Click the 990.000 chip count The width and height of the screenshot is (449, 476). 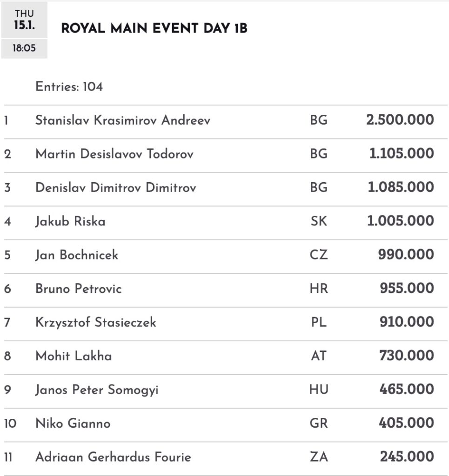[x=407, y=255]
